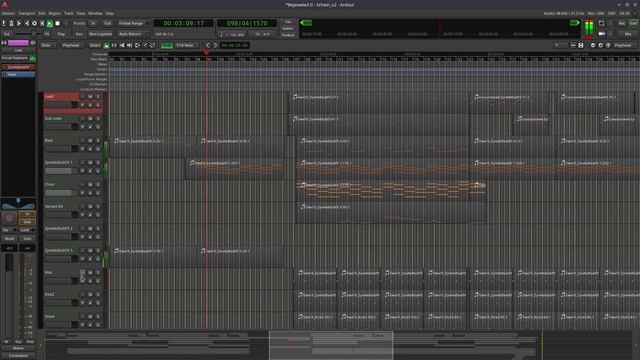Open the visible tracks count dropdown
This screenshot has height=360, width=640.
tap(561, 45)
